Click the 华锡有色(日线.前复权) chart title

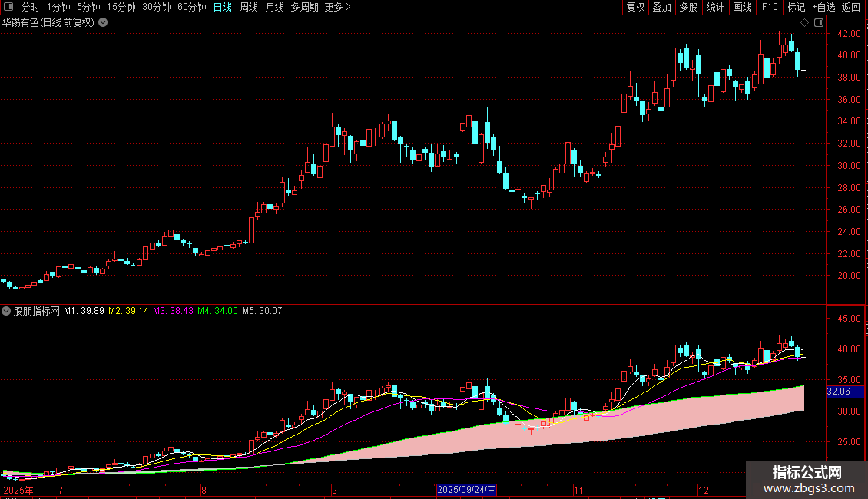pyautogui.click(x=48, y=23)
